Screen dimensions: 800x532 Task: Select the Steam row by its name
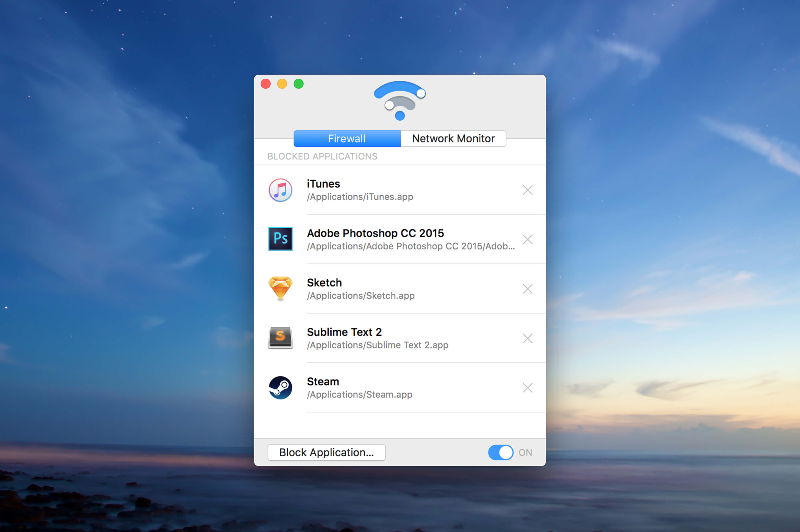pyautogui.click(x=323, y=381)
